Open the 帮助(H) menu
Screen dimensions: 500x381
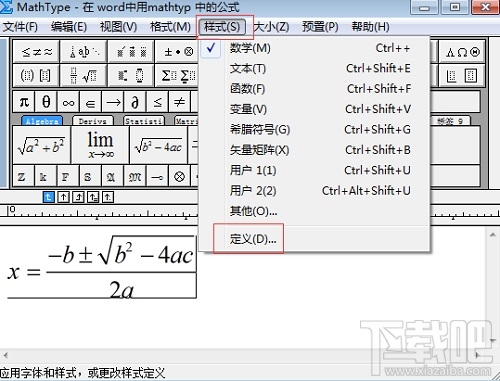click(370, 27)
